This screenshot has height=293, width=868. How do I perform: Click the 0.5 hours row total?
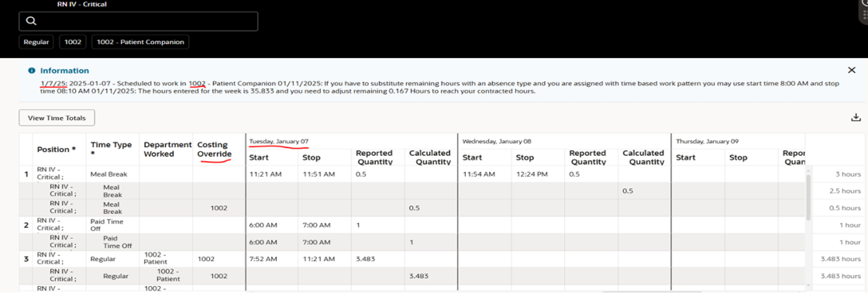pos(845,208)
